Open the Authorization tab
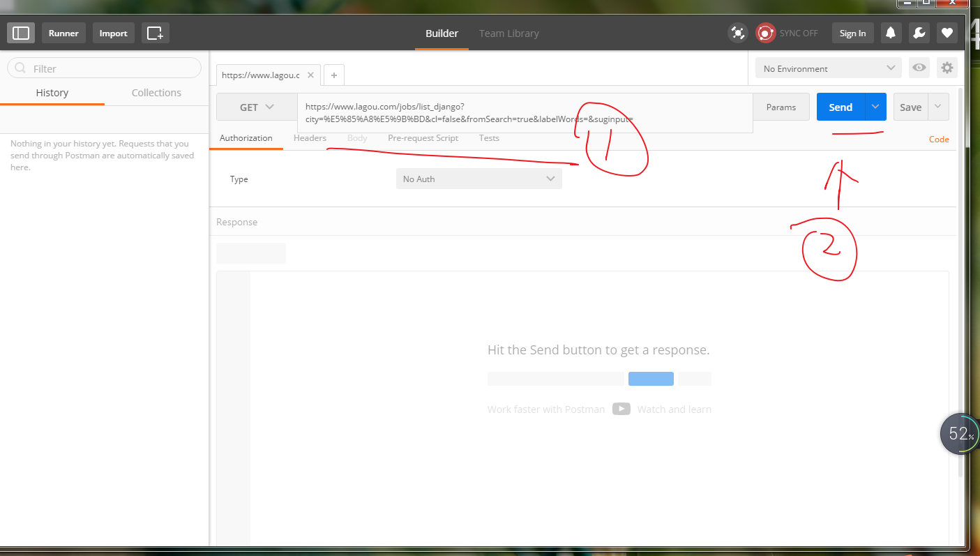 (x=246, y=138)
